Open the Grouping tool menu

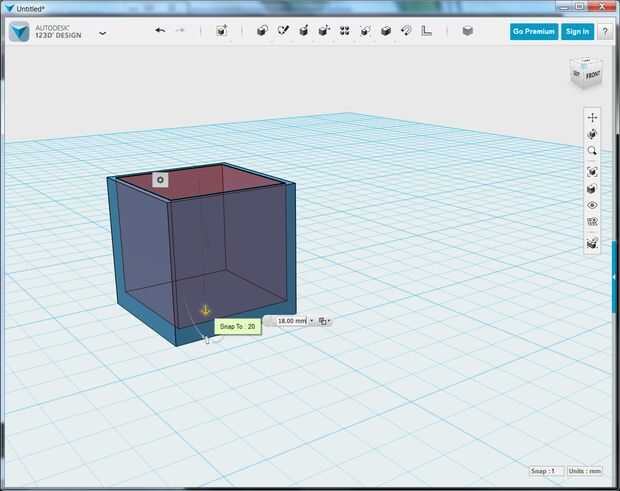[x=365, y=30]
